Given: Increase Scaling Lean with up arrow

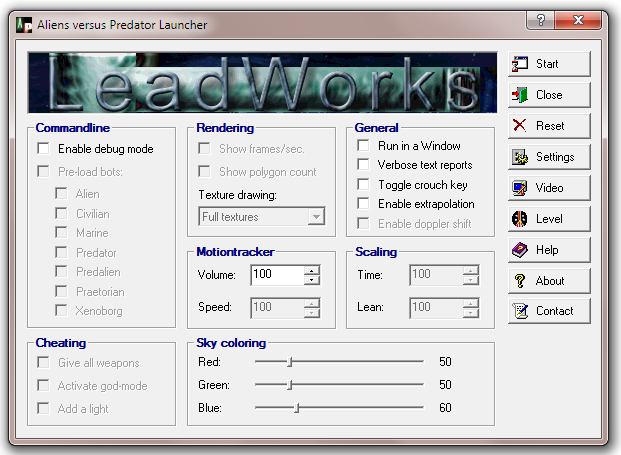Looking at the screenshot, I should (471, 303).
